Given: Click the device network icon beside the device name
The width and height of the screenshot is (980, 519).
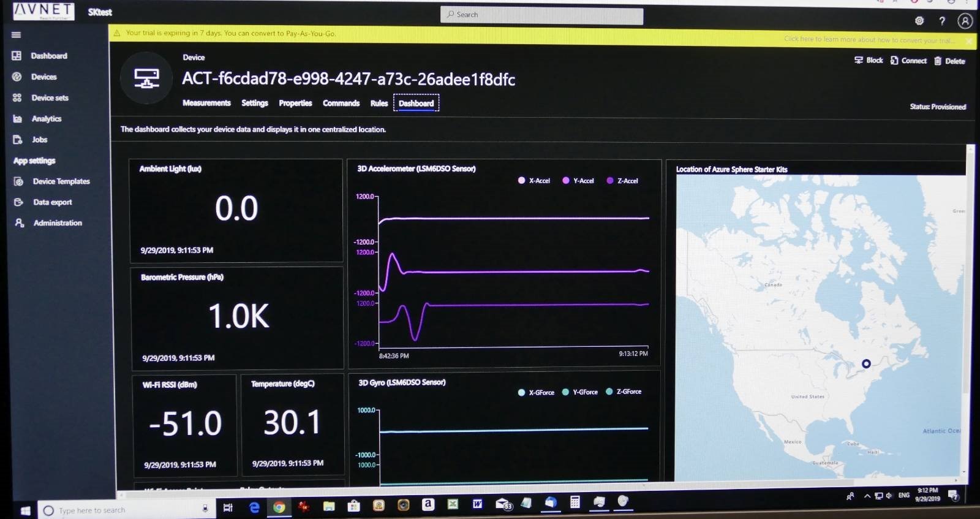Looking at the screenshot, I should click(x=146, y=78).
